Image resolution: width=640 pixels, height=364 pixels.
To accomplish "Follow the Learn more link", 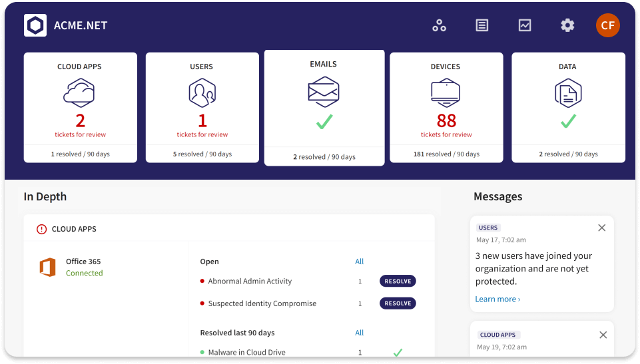I will click(497, 299).
